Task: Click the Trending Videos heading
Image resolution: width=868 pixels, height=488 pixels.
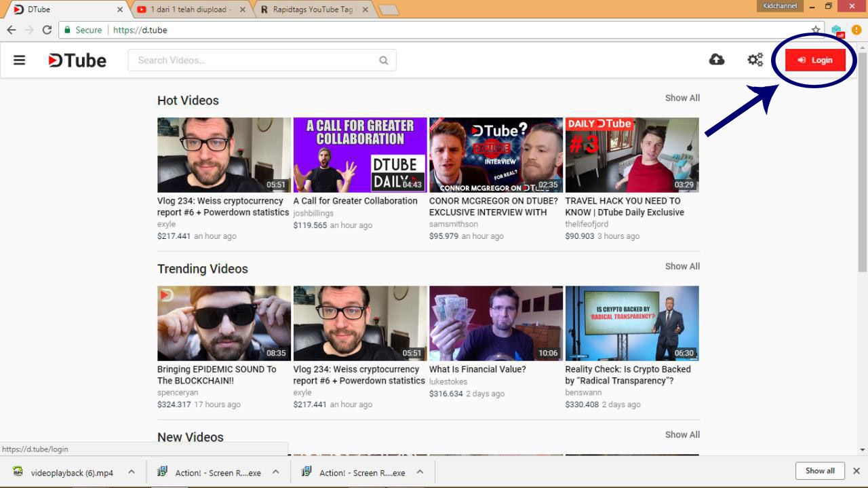Action: point(203,269)
